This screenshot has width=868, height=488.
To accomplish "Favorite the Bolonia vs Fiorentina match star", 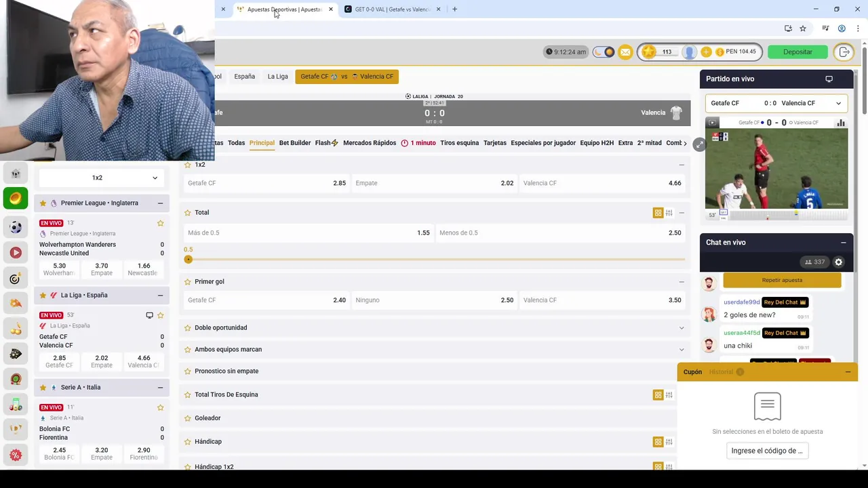I will [161, 407].
